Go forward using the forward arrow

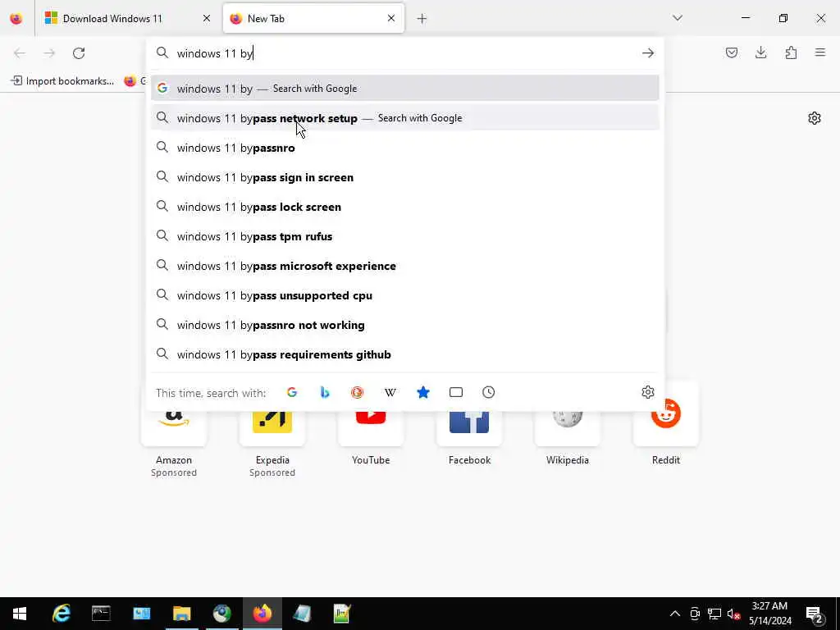[x=49, y=53]
